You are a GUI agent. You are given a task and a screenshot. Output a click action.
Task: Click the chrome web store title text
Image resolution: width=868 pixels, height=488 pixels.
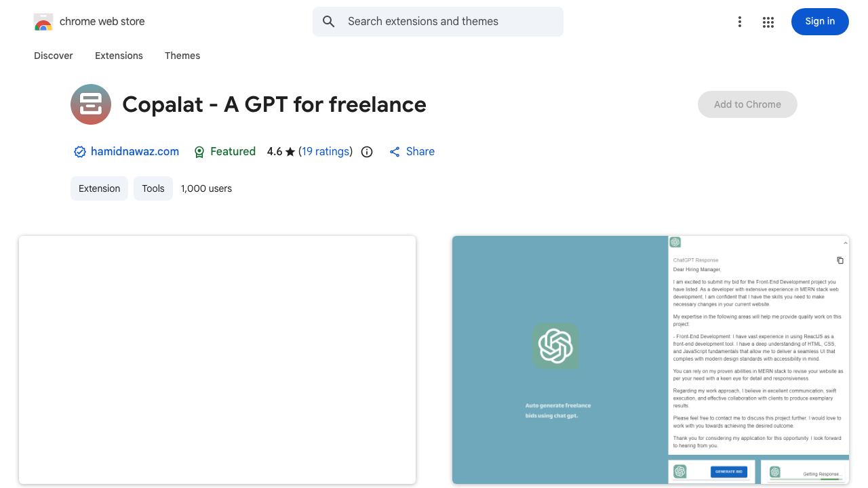102,22
